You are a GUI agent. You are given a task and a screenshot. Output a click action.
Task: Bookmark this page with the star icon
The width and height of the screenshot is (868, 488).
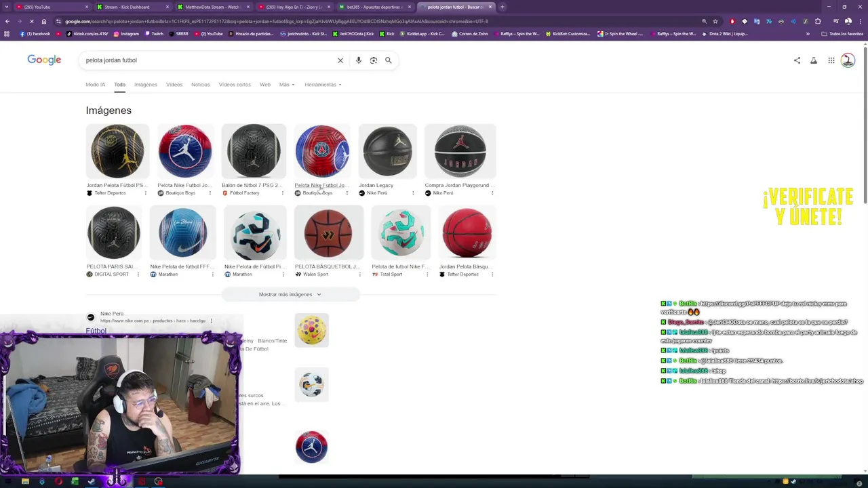point(715,21)
